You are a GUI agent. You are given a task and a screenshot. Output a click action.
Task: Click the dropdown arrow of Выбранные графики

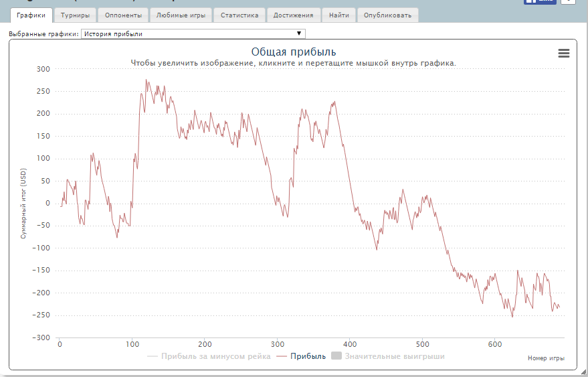tap(299, 33)
